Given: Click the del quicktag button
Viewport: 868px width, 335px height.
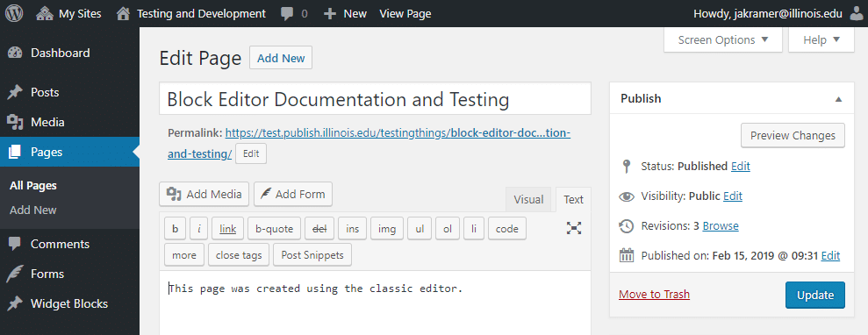Looking at the screenshot, I should [x=319, y=228].
